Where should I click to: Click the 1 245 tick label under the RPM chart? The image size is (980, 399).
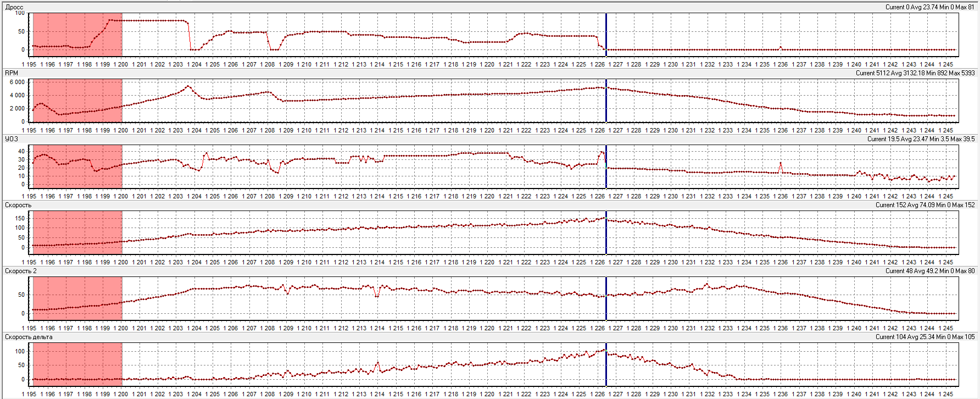pyautogui.click(x=945, y=130)
